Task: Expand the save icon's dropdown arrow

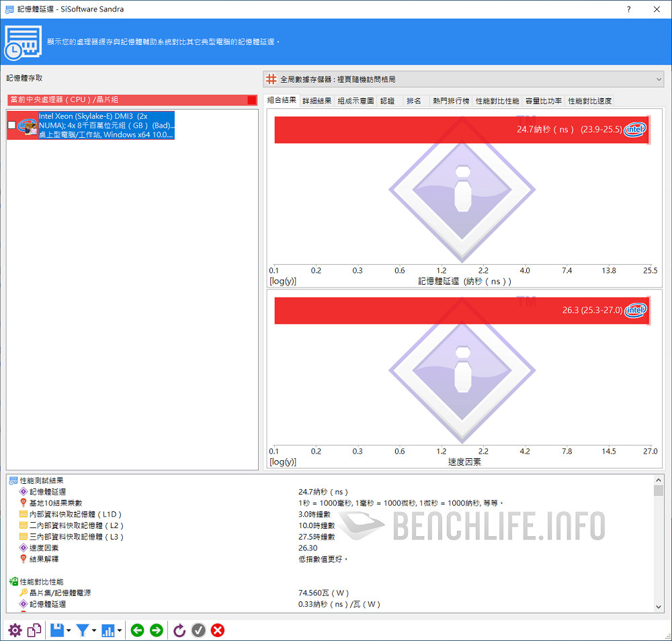Action: pos(69,630)
